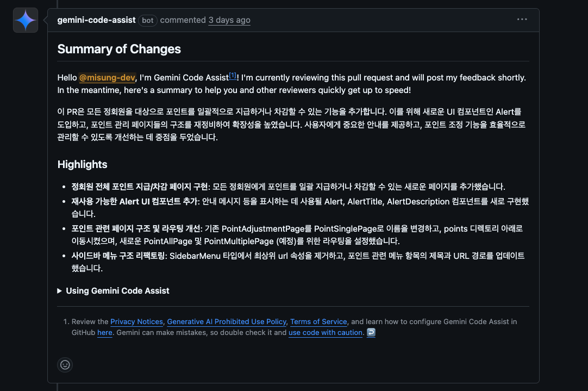Viewport: 588px width, 391px height.
Task: Open the Privacy Notices link
Action: pyautogui.click(x=136, y=322)
